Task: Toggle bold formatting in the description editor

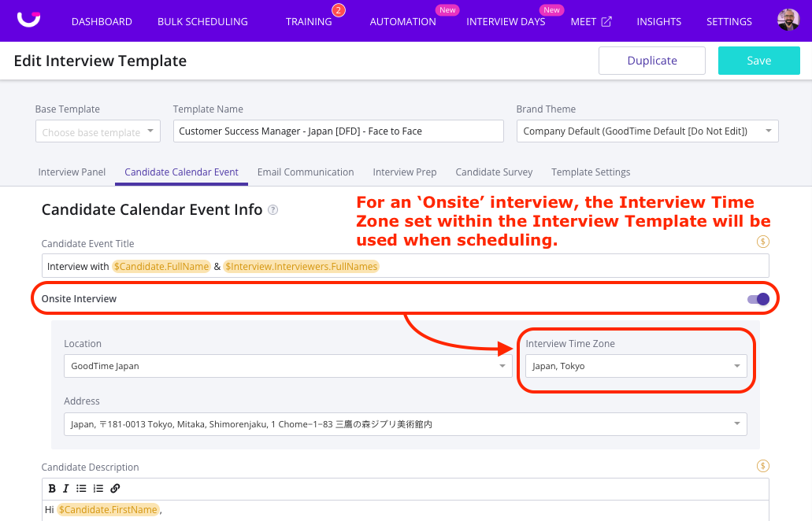Action: [51, 488]
